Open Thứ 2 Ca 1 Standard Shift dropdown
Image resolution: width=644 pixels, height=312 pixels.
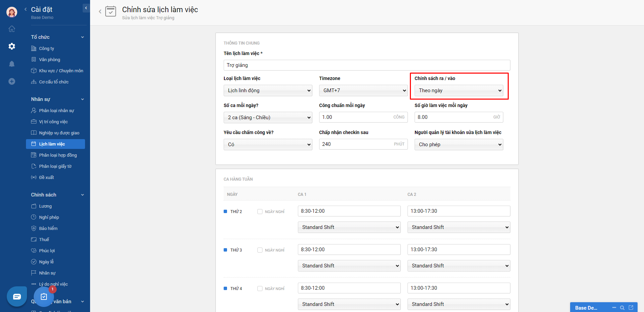coord(349,227)
